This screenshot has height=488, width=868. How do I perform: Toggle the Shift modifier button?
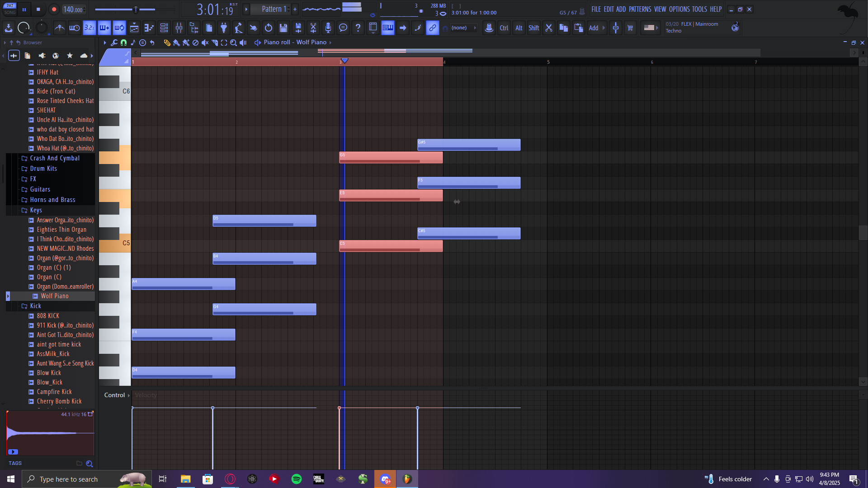533,28
